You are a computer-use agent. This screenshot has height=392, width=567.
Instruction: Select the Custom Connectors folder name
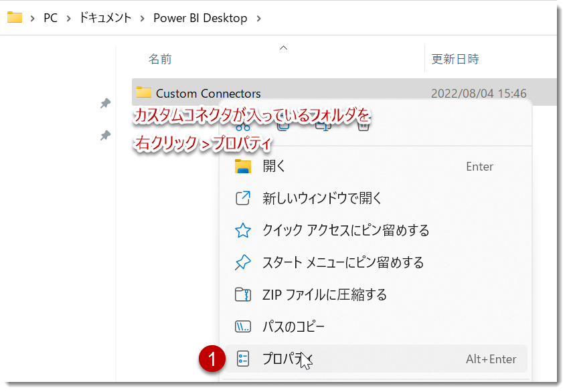pyautogui.click(x=208, y=94)
